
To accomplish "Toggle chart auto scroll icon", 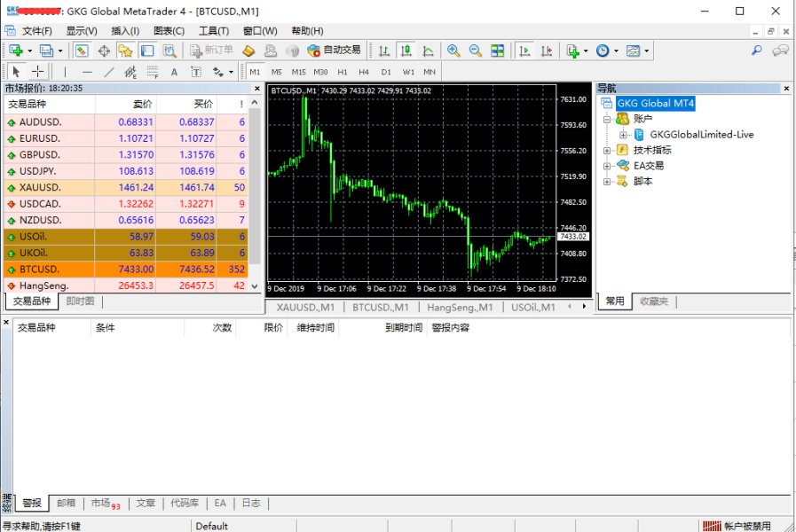I will coord(524,51).
